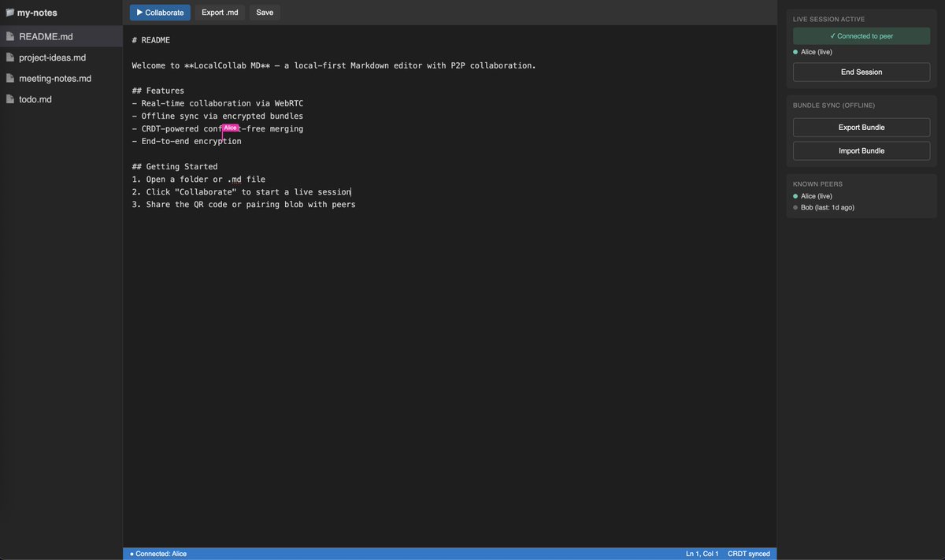Click Alice's pink cursor label in editor
Viewport: 945px width, 560px height.
tap(230, 128)
